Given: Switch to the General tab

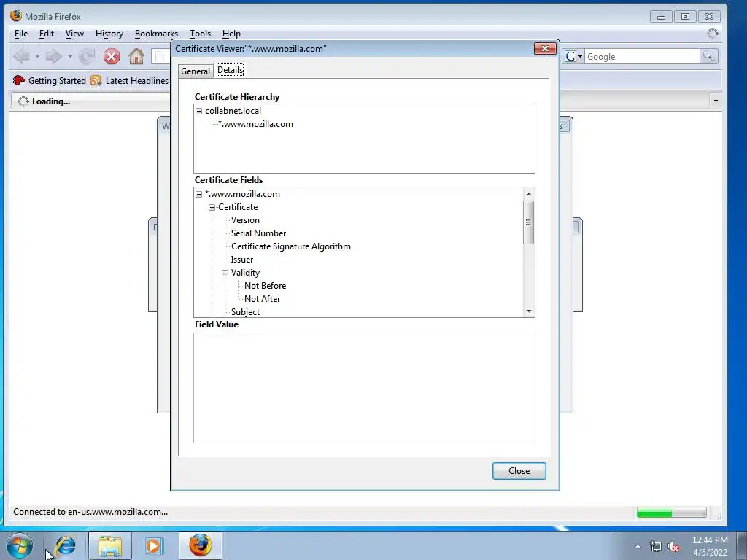Looking at the screenshot, I should [x=196, y=71].
